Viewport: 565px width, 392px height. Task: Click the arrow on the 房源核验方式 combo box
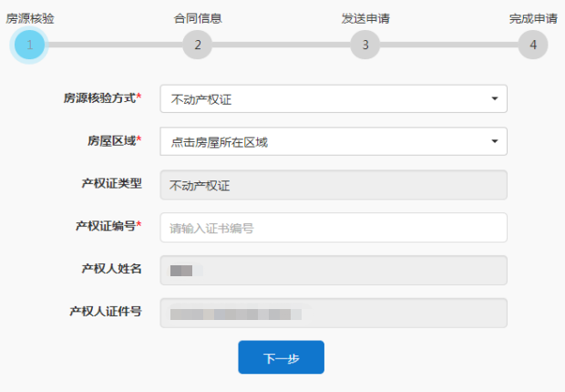[494, 98]
